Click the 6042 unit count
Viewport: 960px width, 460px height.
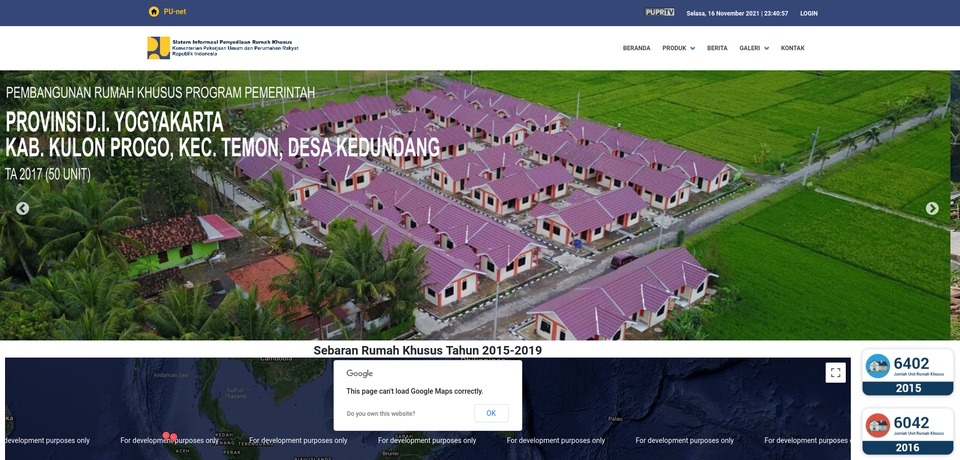pyautogui.click(x=911, y=423)
